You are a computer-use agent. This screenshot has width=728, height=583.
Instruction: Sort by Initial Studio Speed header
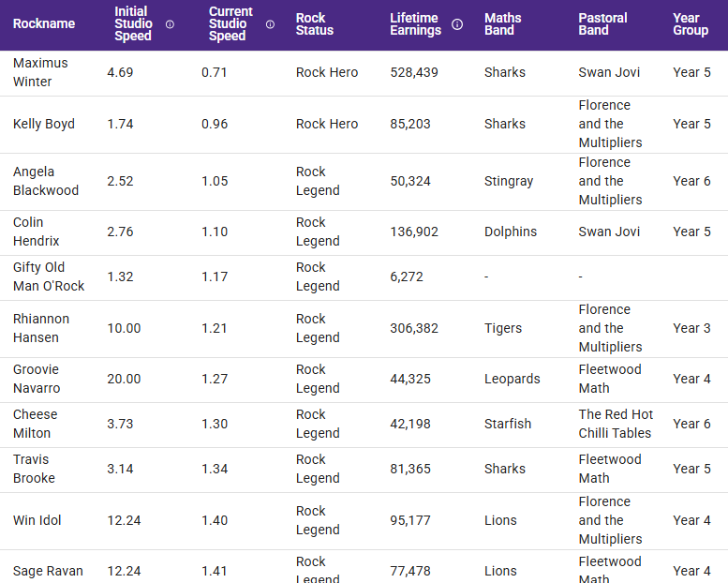coord(133,24)
